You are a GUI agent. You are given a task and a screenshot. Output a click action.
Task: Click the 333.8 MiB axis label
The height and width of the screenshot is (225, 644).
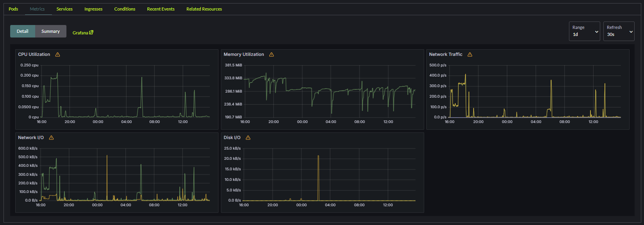pos(233,78)
